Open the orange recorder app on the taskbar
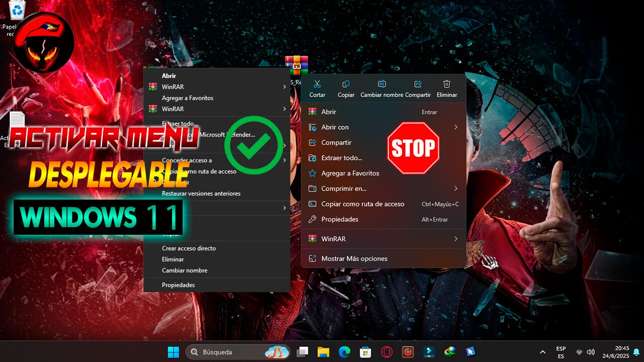644x362 pixels. pyautogui.click(x=408, y=352)
